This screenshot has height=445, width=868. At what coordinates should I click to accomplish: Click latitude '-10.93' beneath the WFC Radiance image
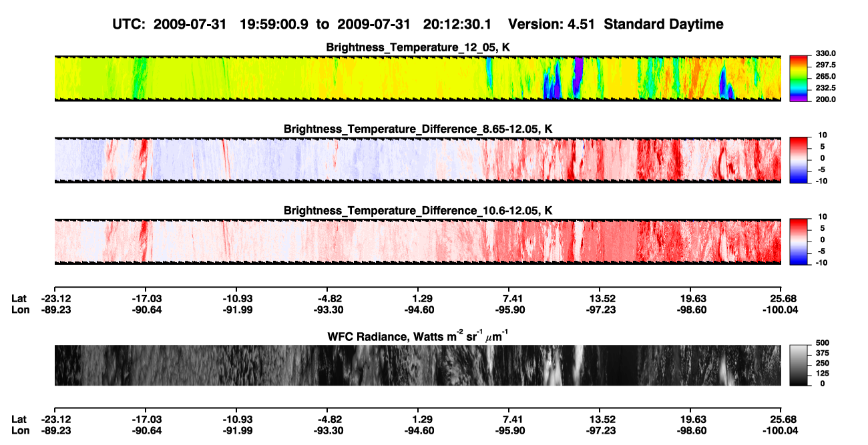pyautogui.click(x=238, y=419)
